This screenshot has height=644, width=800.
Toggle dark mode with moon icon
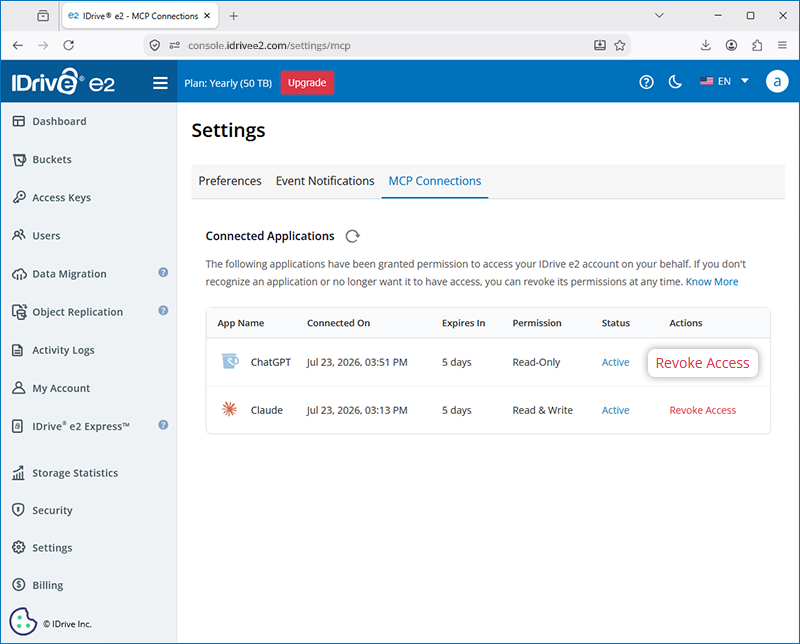click(x=675, y=82)
